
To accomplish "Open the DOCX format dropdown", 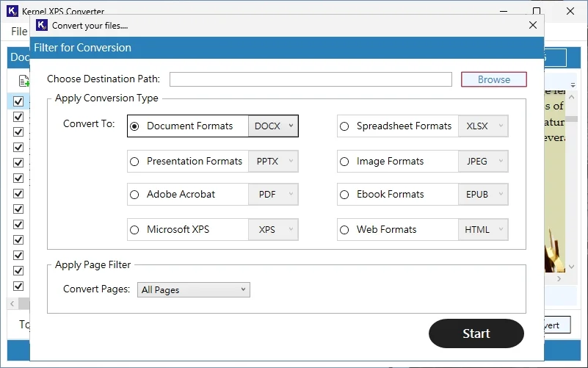I will coord(273,126).
